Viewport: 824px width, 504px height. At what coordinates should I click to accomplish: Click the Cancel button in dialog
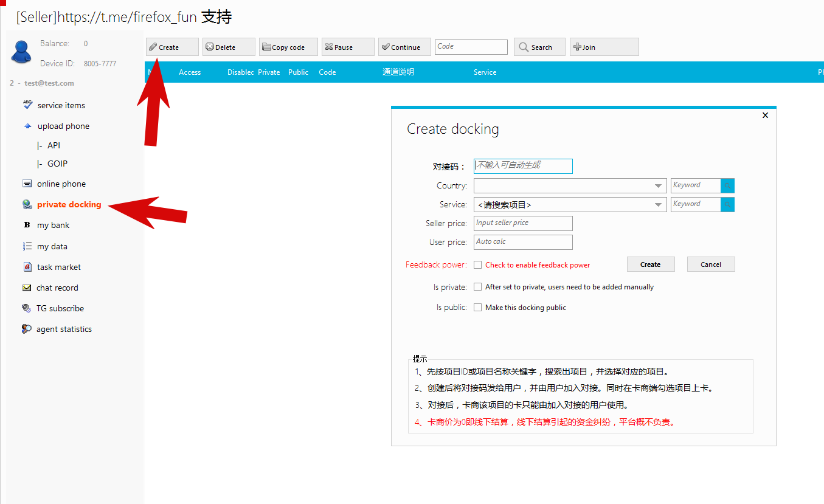(x=711, y=264)
